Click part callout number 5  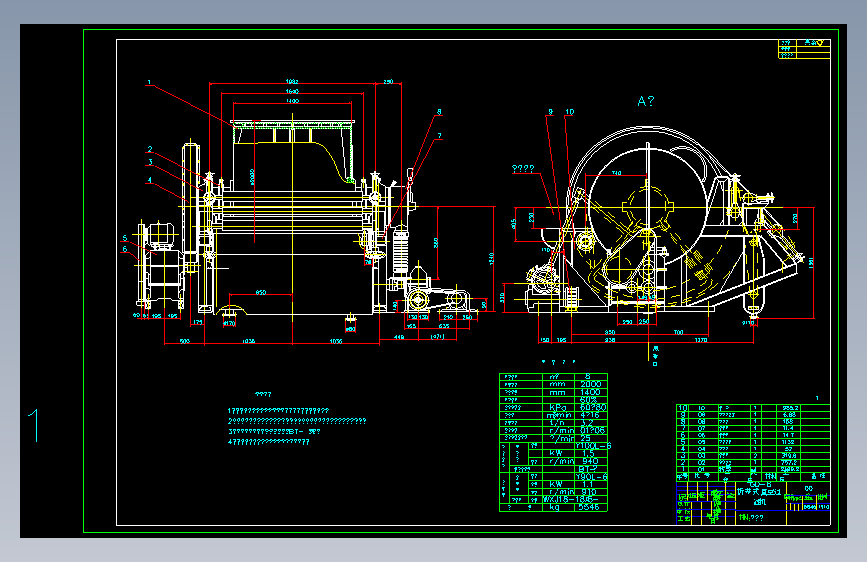click(x=125, y=238)
